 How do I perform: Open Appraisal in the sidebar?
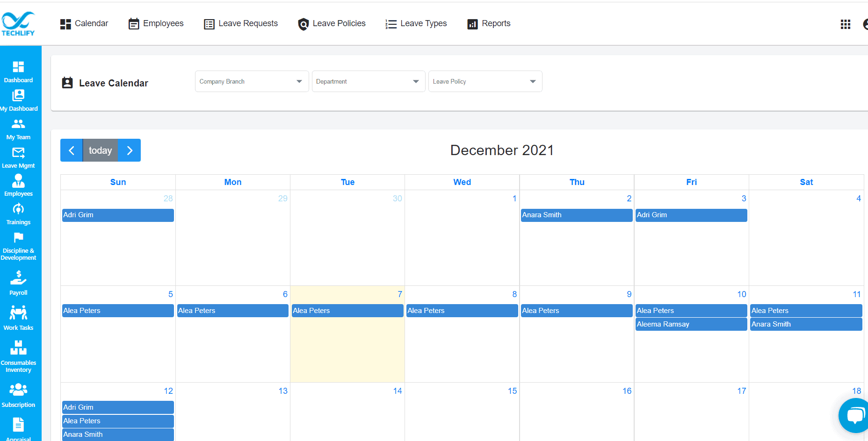pos(18,429)
